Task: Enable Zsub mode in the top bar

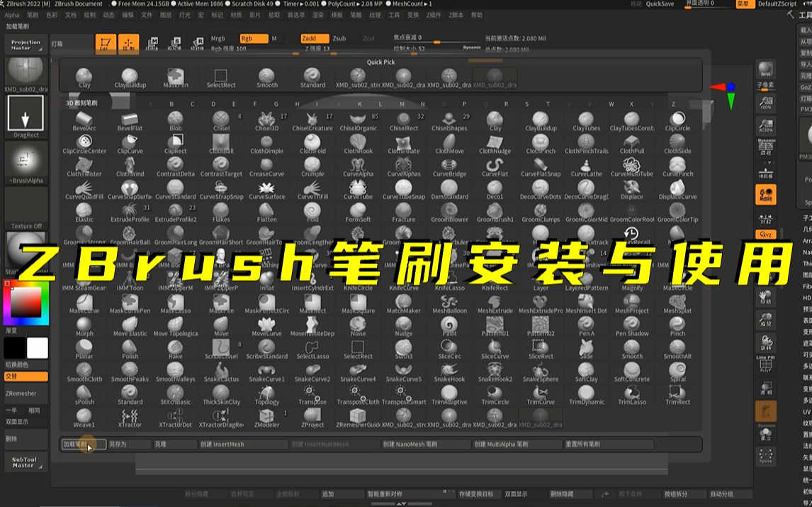Action: 341,38
